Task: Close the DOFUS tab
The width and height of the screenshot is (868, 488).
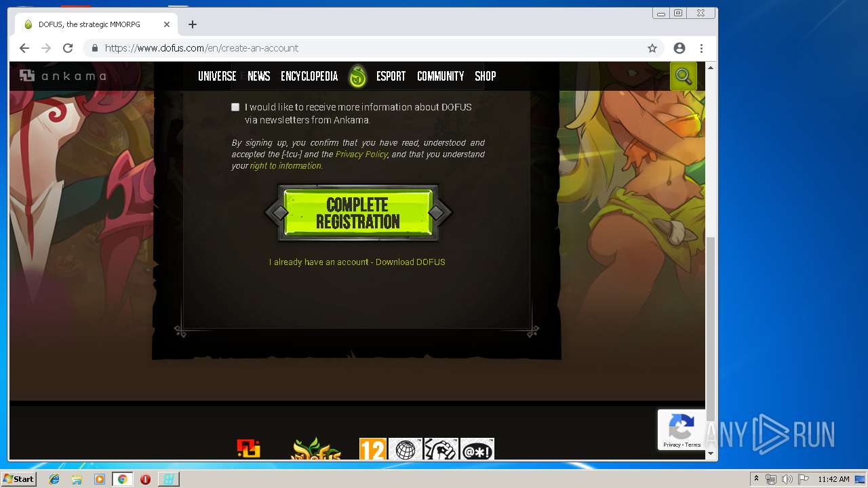Action: click(167, 24)
